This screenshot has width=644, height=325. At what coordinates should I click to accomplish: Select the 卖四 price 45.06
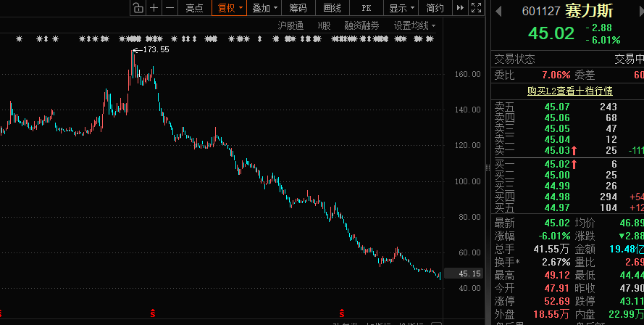557,118
